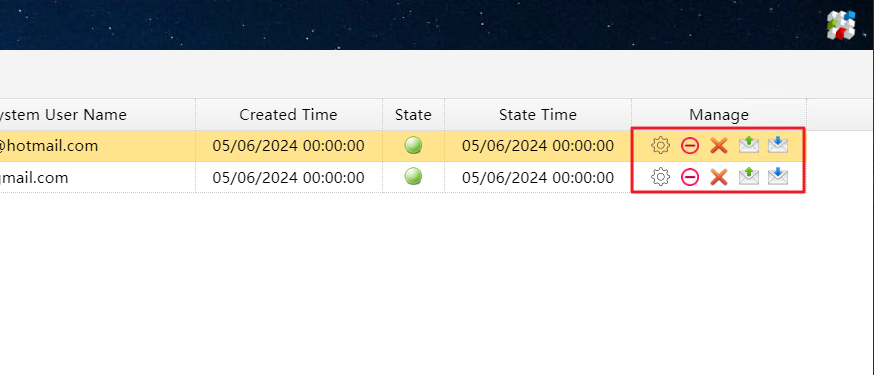Viewport: 874px width, 375px height.
Task: Click green state indicator in hotmail.com row
Action: tap(413, 145)
